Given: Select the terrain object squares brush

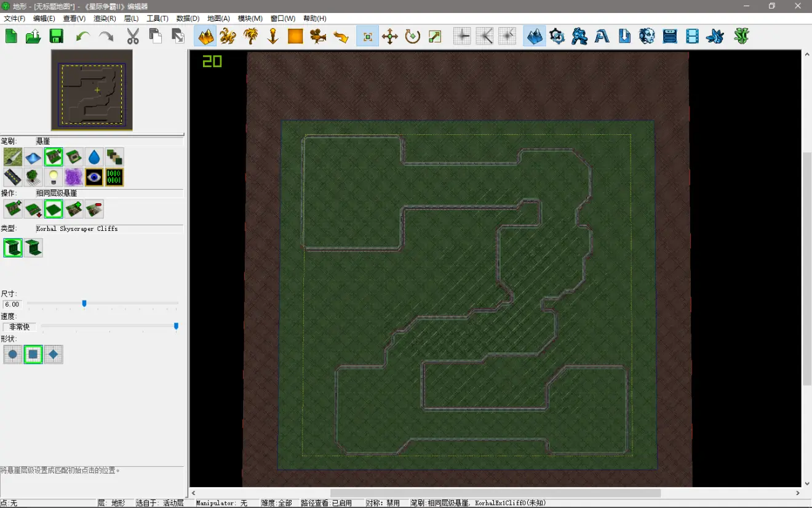Looking at the screenshot, I should 114,157.
